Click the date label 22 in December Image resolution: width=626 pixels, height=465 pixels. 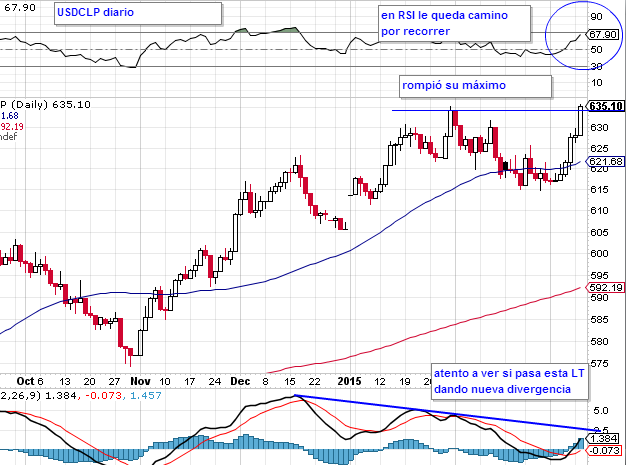pyautogui.click(x=315, y=382)
